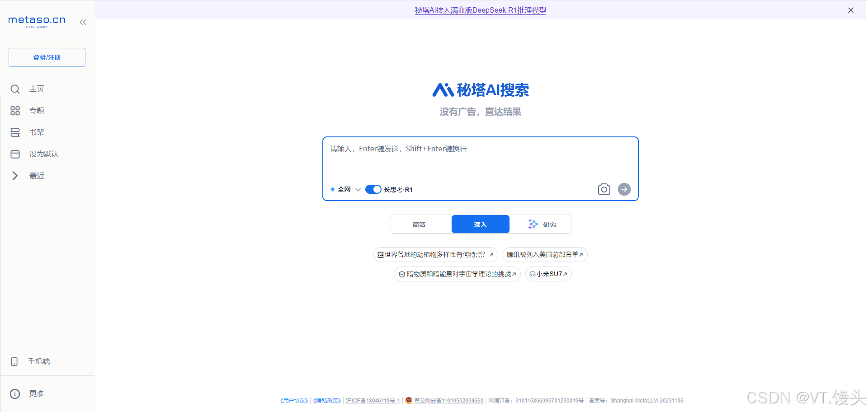Click the 更多 label
Screen dimensions: 868x412
point(37,394)
